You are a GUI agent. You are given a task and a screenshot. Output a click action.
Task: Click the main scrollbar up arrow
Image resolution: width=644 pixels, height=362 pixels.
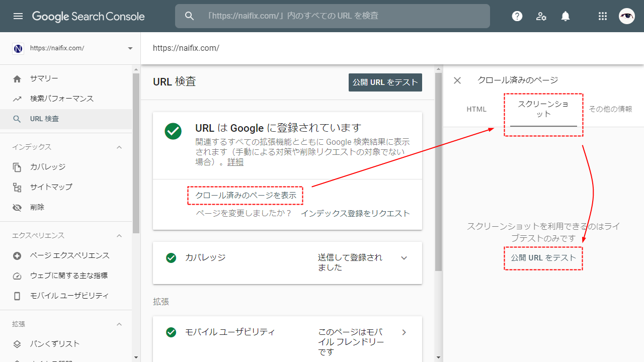click(438, 68)
